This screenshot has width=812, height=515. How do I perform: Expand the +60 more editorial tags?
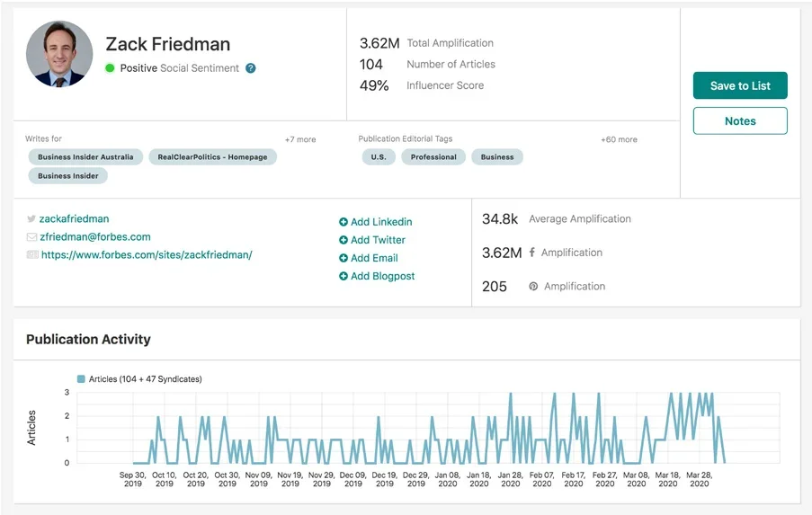[619, 139]
